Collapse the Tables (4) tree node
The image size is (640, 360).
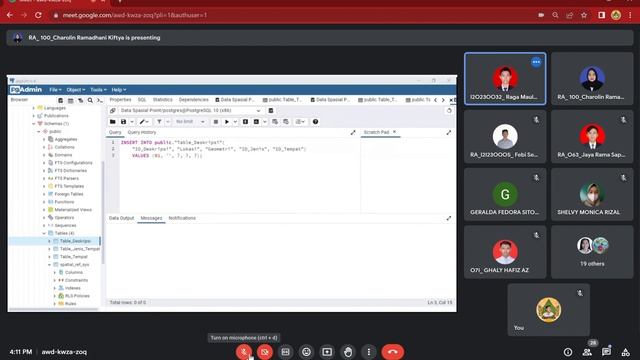[x=44, y=233]
